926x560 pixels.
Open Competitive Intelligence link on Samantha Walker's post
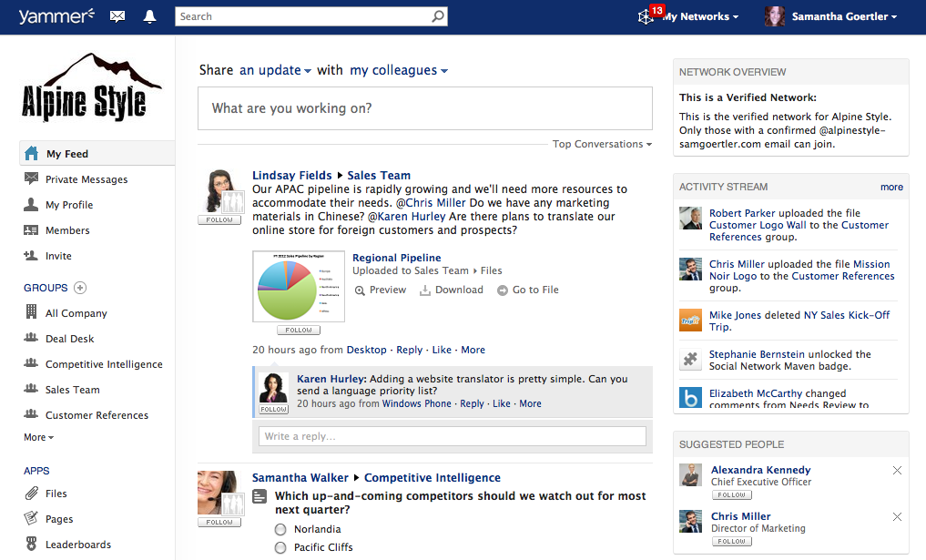point(432,478)
